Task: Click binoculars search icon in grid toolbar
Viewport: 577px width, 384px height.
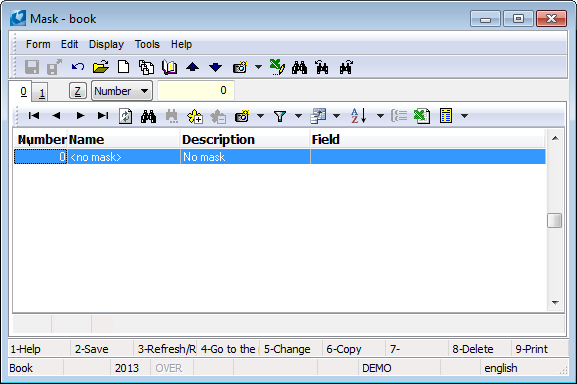Action: click(148, 116)
